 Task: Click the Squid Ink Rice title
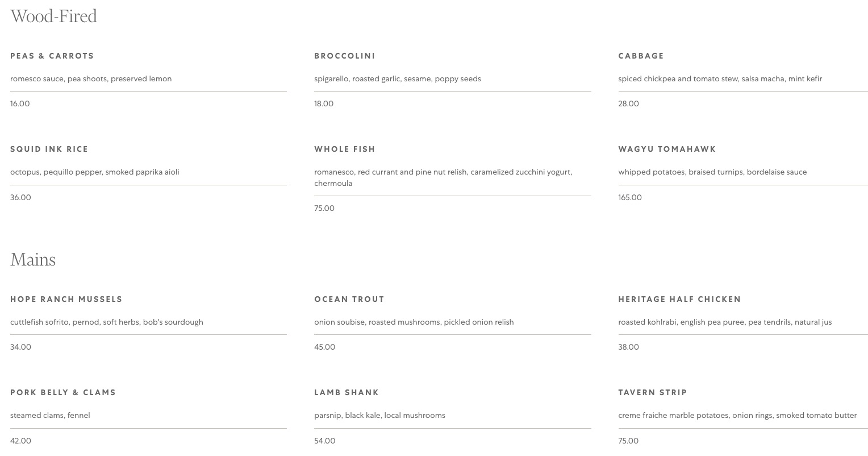click(x=49, y=149)
